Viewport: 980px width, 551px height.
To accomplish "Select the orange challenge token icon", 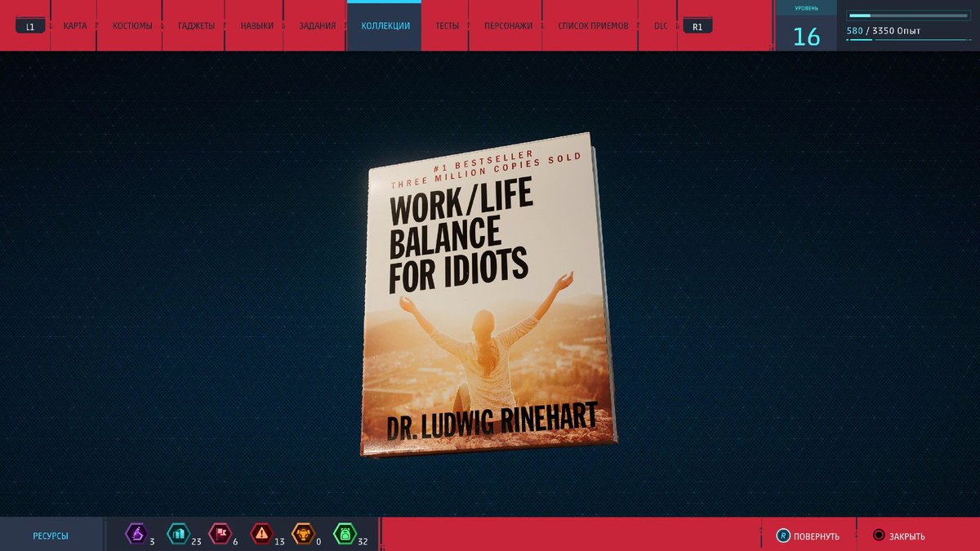I will (303, 535).
